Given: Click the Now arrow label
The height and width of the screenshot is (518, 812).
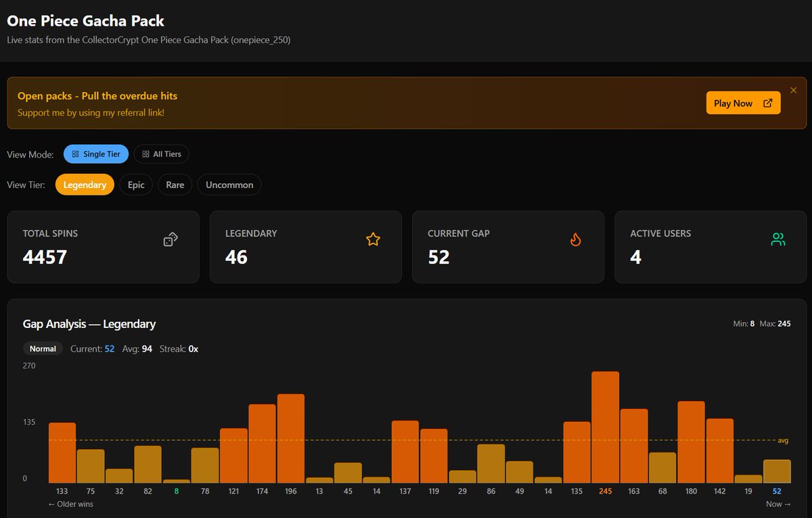Looking at the screenshot, I should tap(777, 504).
